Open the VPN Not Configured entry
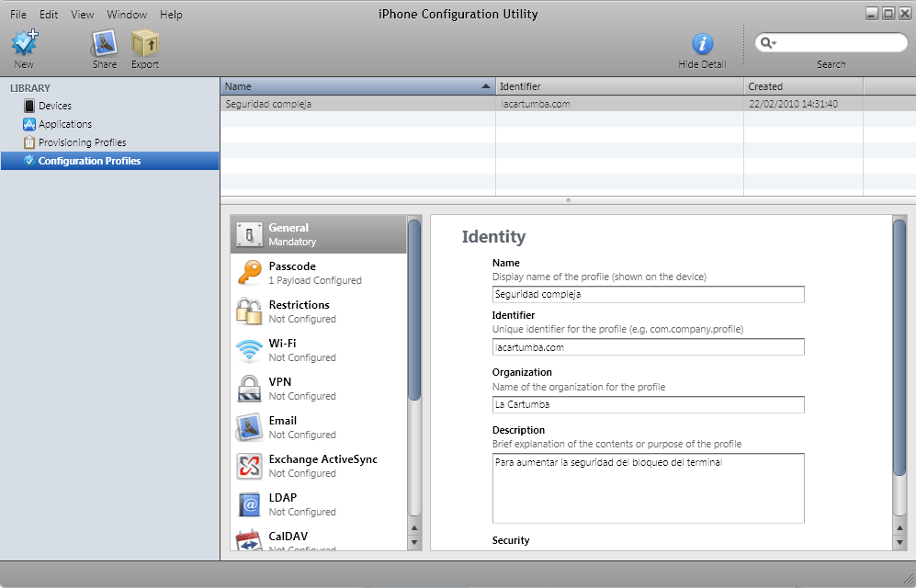Viewport: 916px width, 588px height. [319, 389]
